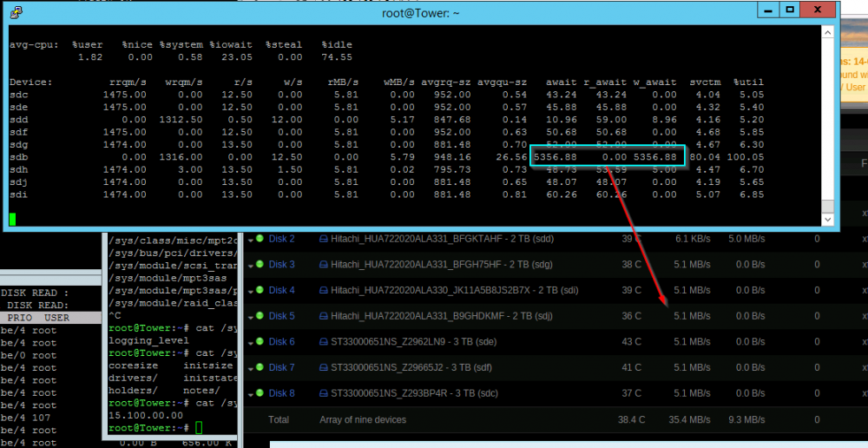Viewport: 868px width, 448px height.
Task: Click the cursor at root@Tower prompt in lower terminal
Action: [x=199, y=427]
